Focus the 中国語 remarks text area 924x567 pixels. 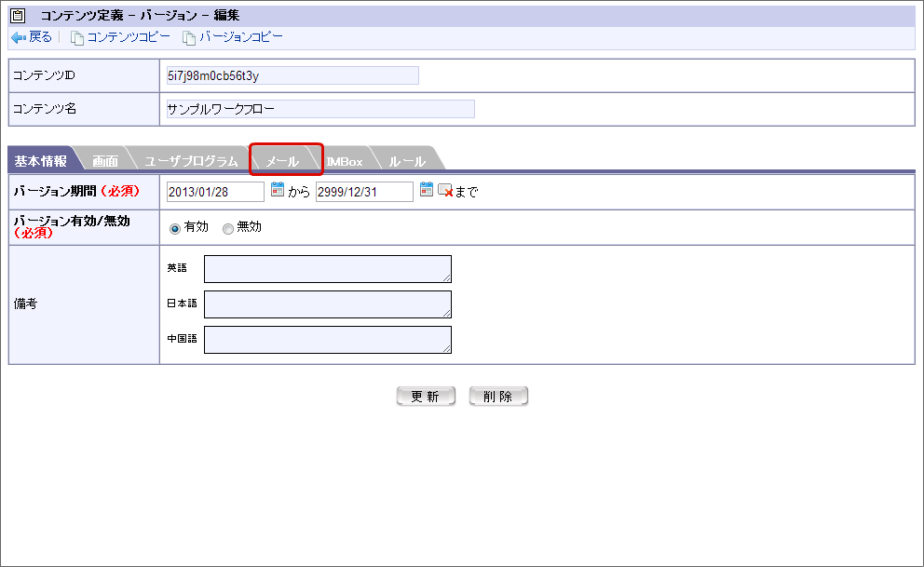(327, 339)
